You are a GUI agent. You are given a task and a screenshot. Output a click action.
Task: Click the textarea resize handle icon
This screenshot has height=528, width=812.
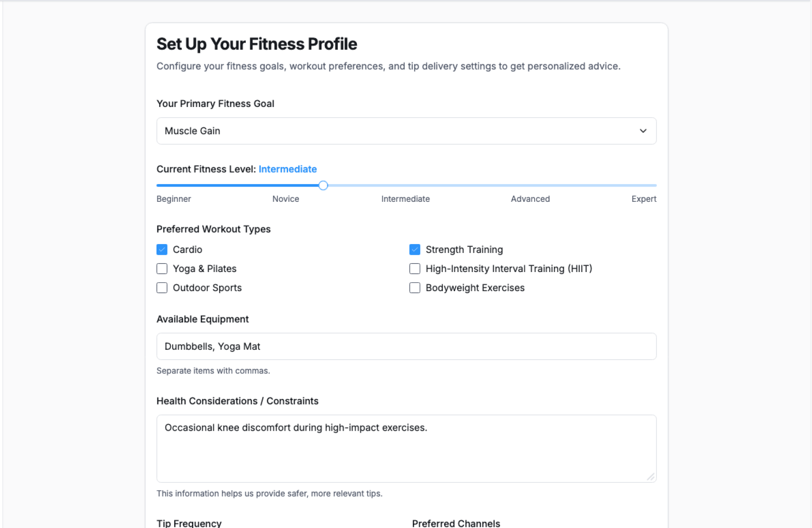650,477
